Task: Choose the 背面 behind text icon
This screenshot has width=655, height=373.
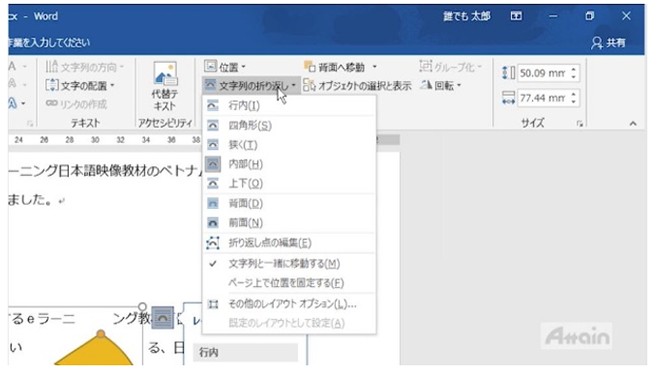Action: click(213, 203)
